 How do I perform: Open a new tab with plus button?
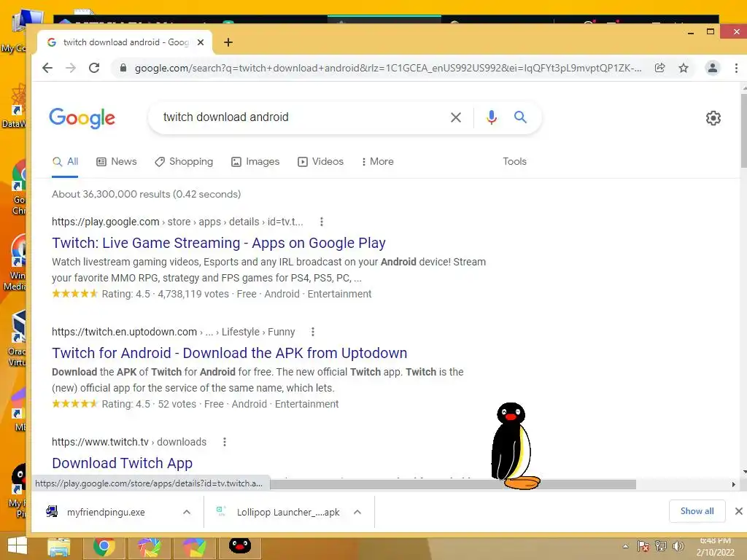228,42
